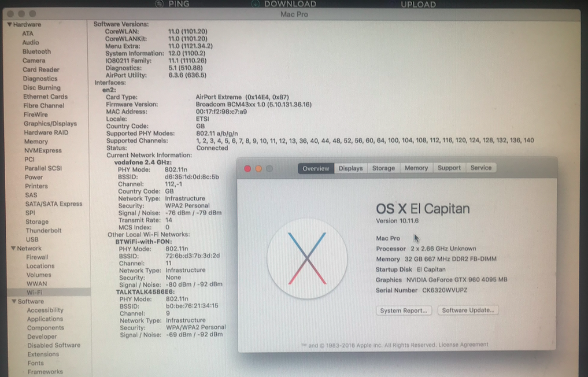Click the OS X El Capitan logo
The width and height of the screenshot is (588, 377).
coord(307,258)
